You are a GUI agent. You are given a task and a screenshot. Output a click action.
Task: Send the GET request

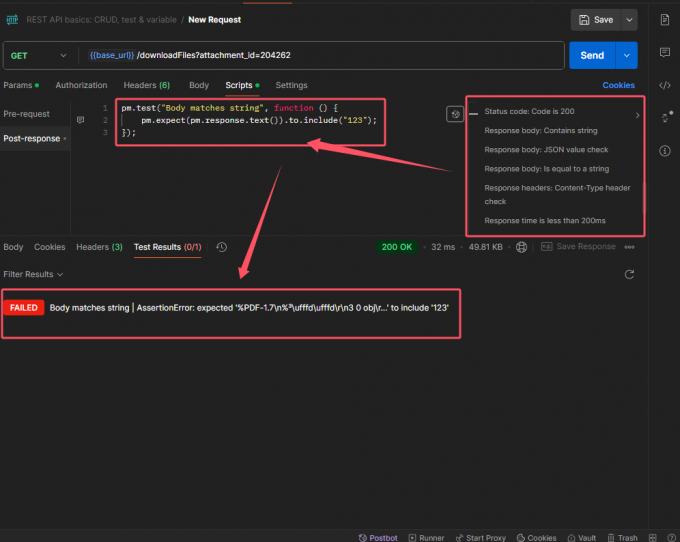[592, 56]
